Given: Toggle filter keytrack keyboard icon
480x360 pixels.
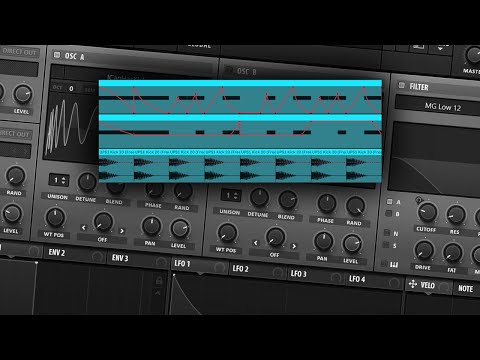Looking at the screenshot, I should (394, 265).
